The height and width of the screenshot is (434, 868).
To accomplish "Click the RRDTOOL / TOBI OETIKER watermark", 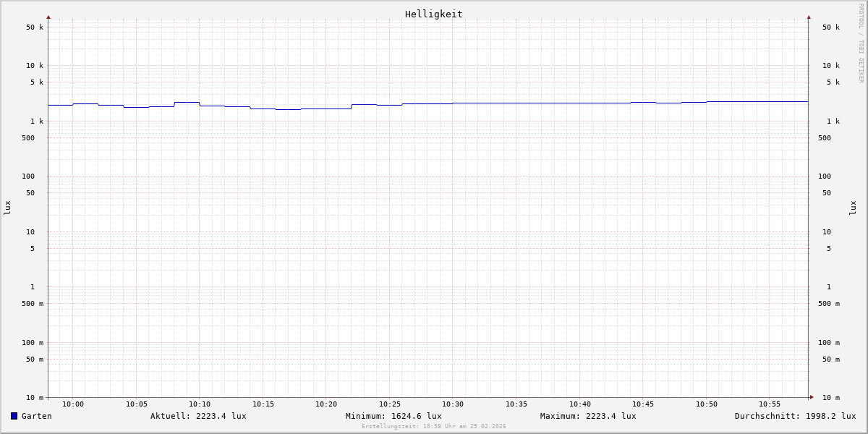I will [861, 43].
